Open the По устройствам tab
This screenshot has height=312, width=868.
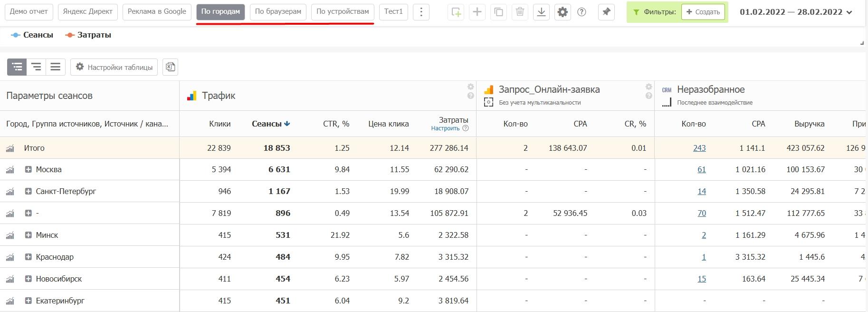coord(343,11)
